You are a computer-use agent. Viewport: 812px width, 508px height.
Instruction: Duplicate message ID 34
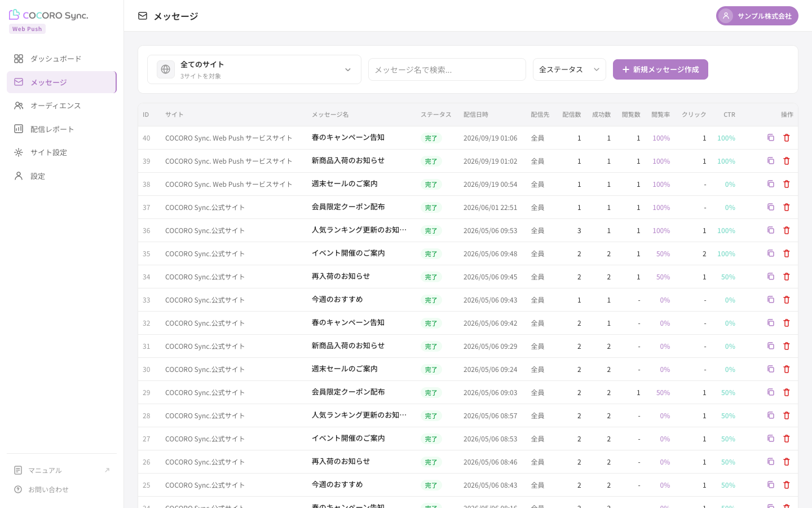click(x=771, y=277)
